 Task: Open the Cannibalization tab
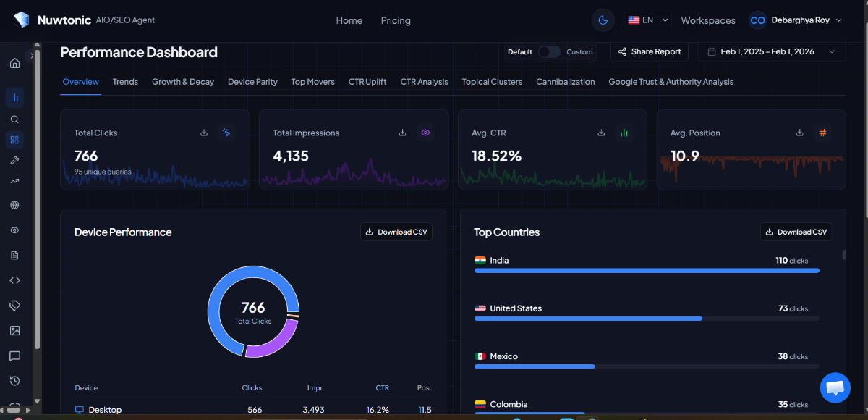tap(565, 82)
